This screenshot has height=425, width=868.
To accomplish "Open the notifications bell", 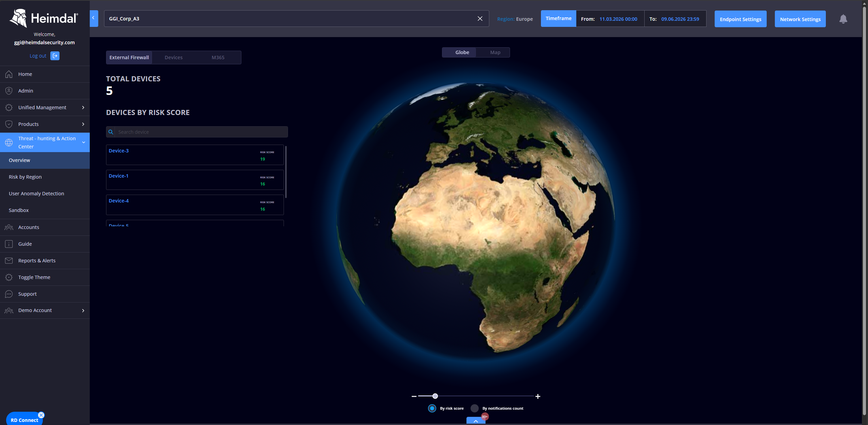I will [843, 19].
